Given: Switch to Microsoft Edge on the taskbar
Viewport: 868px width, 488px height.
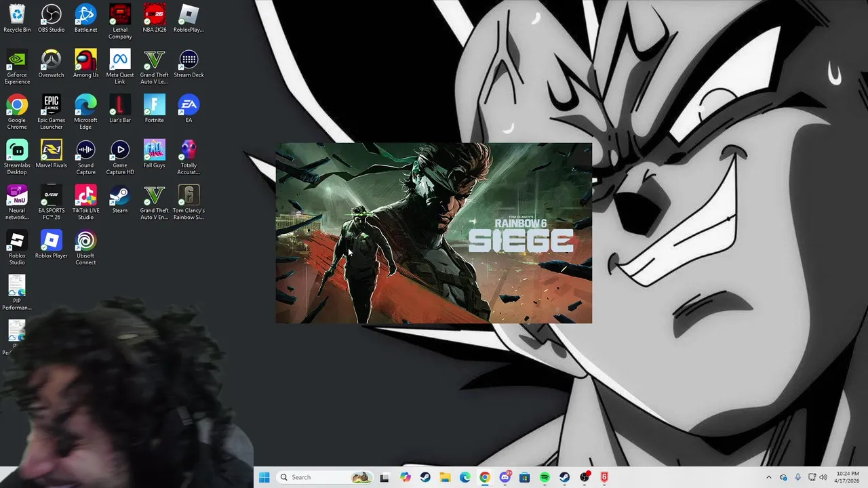Looking at the screenshot, I should pos(465,477).
